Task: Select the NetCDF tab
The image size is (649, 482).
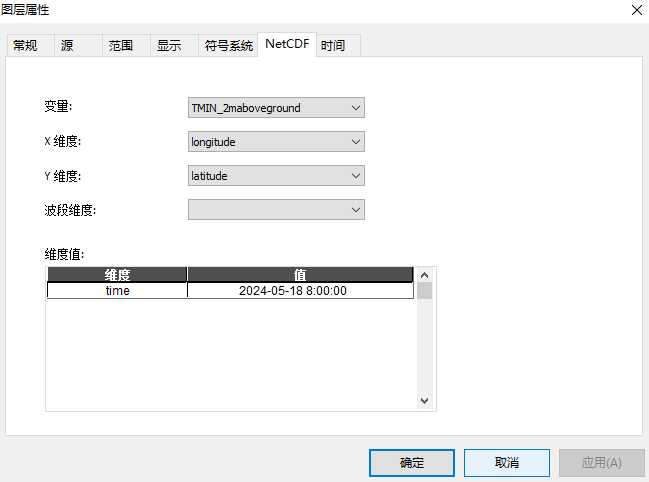Action: [287, 44]
